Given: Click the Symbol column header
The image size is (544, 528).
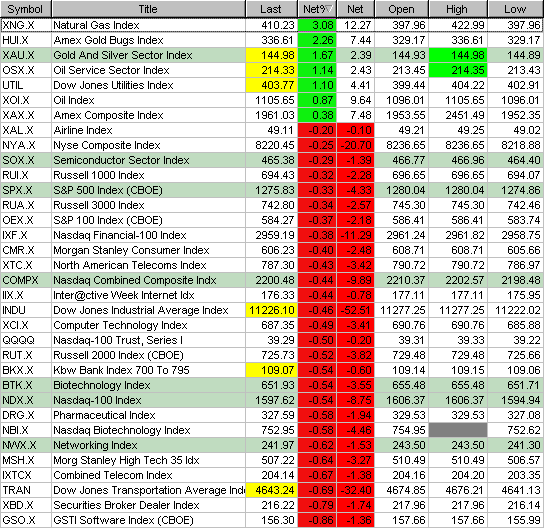Looking at the screenshot, I should click(26, 9).
